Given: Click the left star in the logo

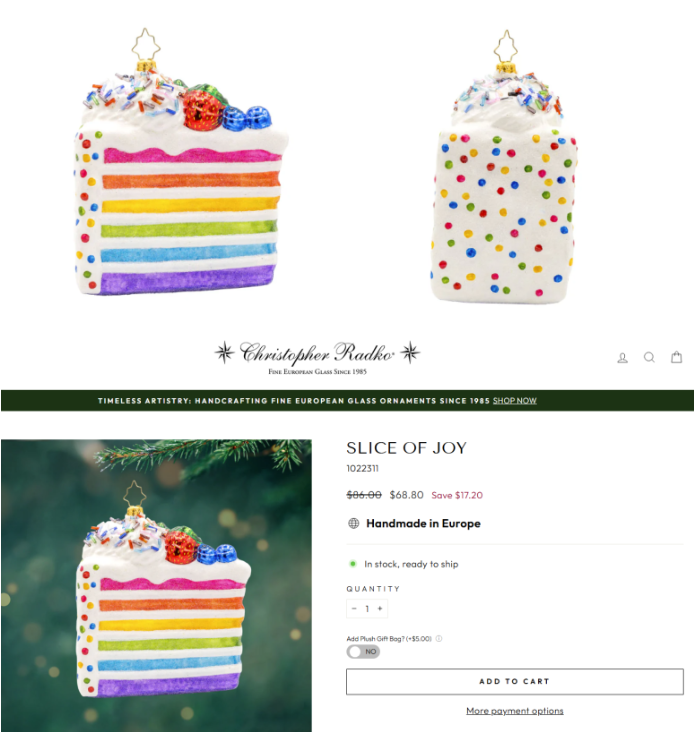Looking at the screenshot, I should click(x=224, y=352).
